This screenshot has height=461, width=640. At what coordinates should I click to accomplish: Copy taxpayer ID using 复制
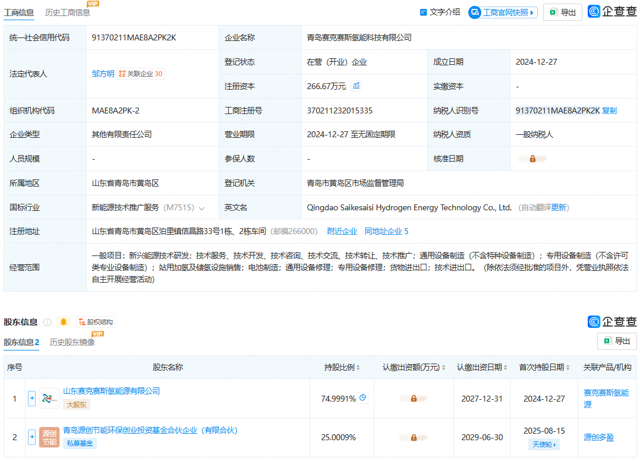pyautogui.click(x=610, y=110)
